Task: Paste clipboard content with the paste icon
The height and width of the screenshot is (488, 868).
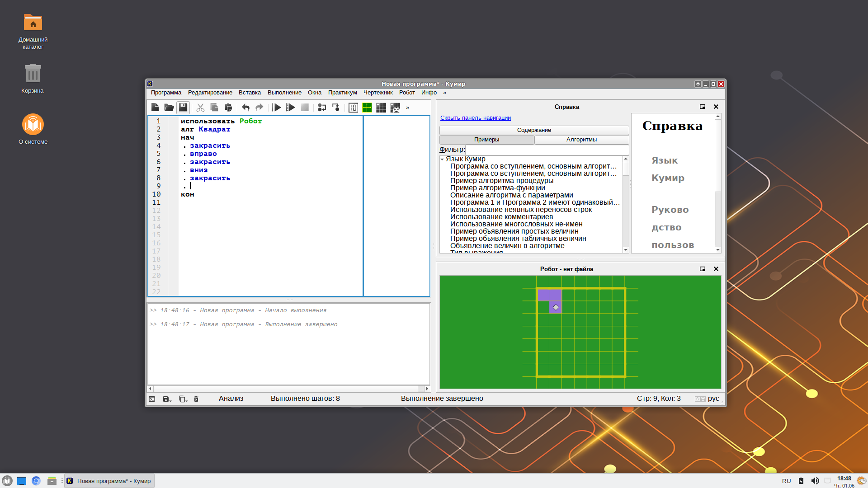Action: (228, 108)
